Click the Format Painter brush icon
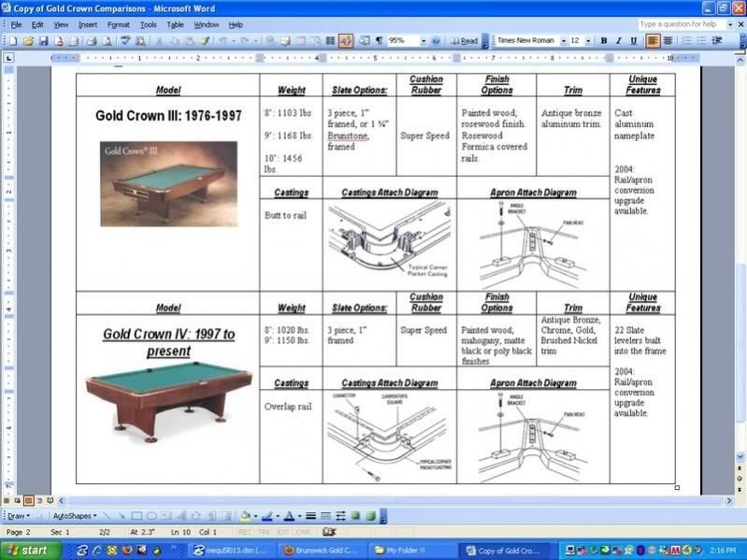 pos(205,41)
